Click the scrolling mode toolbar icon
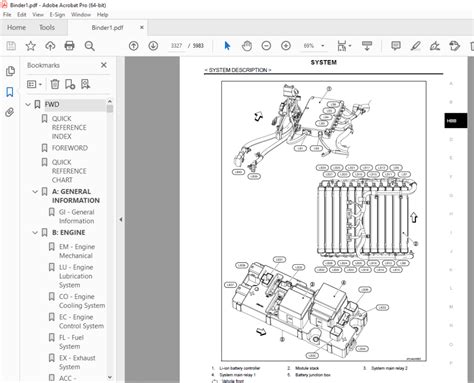This screenshot has width=474, height=383. pos(367,46)
